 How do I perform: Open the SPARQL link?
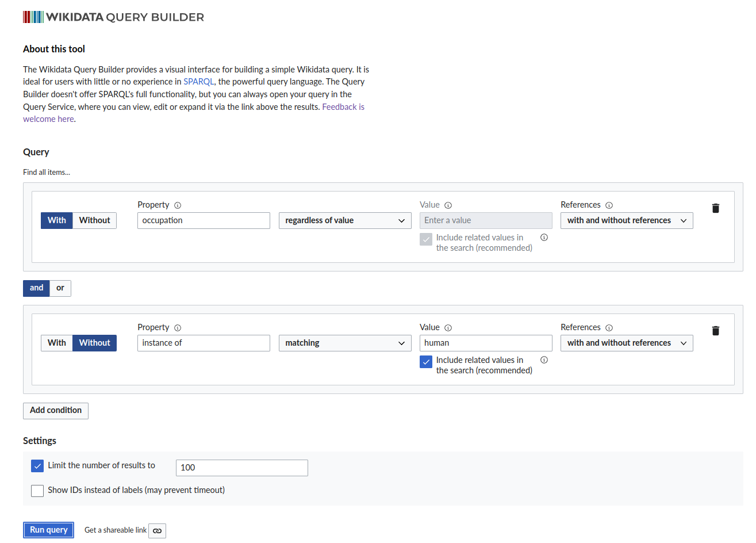[x=198, y=82]
